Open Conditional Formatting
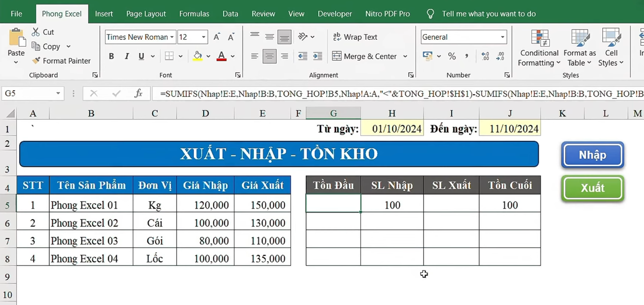The width and height of the screenshot is (644, 305). pyautogui.click(x=538, y=48)
